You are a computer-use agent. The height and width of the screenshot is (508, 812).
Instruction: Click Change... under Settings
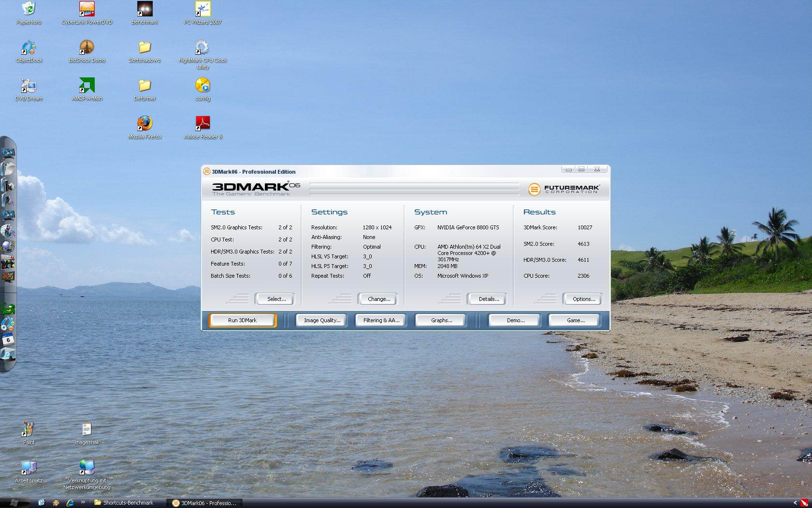[x=378, y=299]
